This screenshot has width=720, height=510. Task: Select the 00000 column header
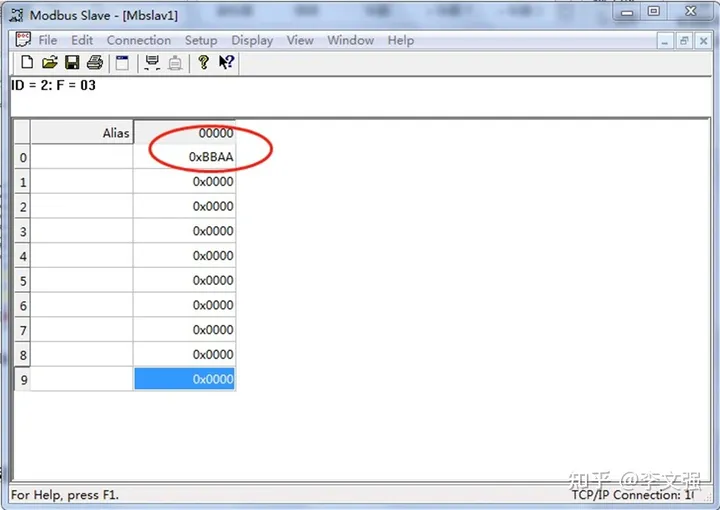(185, 133)
